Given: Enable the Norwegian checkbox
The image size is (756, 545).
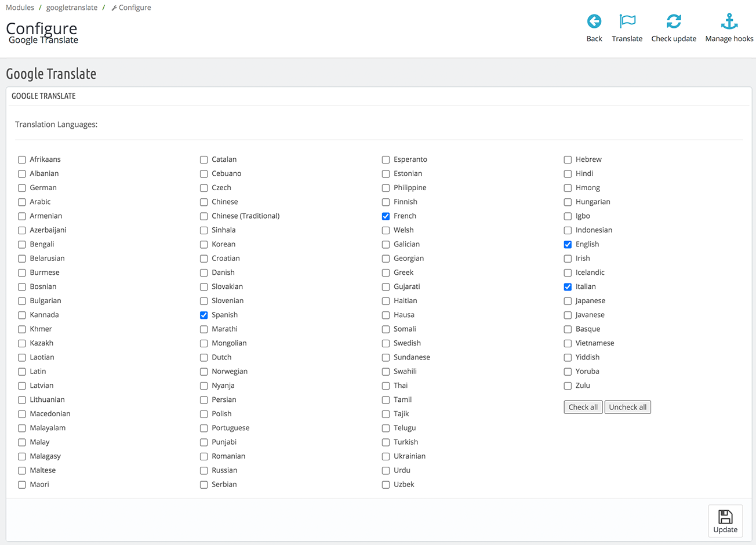Looking at the screenshot, I should click(204, 372).
